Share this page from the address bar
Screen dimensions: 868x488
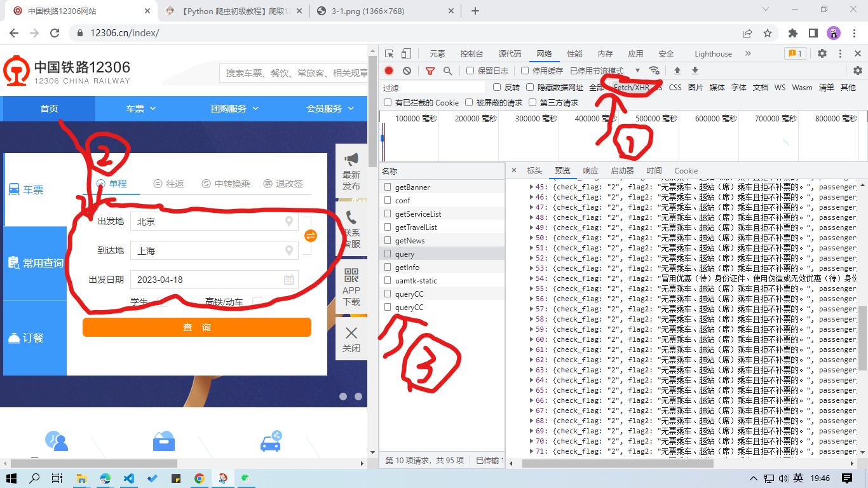747,33
